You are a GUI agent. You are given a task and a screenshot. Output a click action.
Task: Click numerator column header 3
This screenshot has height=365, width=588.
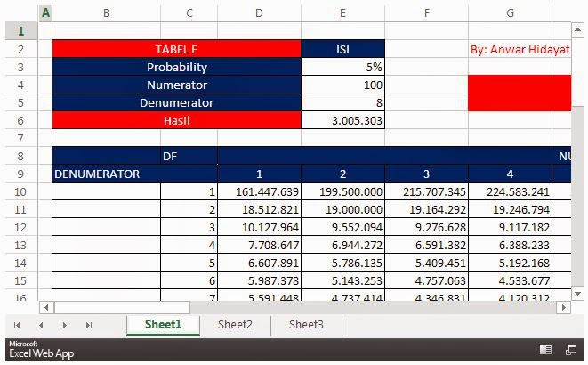pyautogui.click(x=426, y=174)
